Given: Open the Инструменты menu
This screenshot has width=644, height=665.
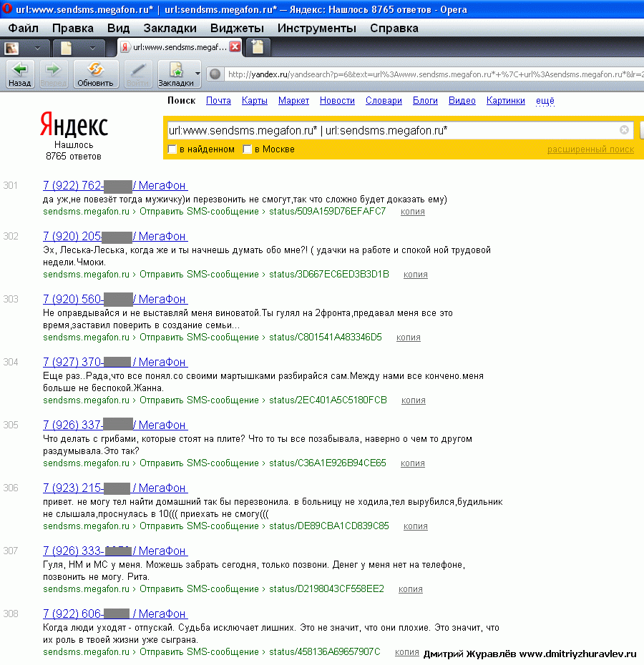Looking at the screenshot, I should coord(317,29).
